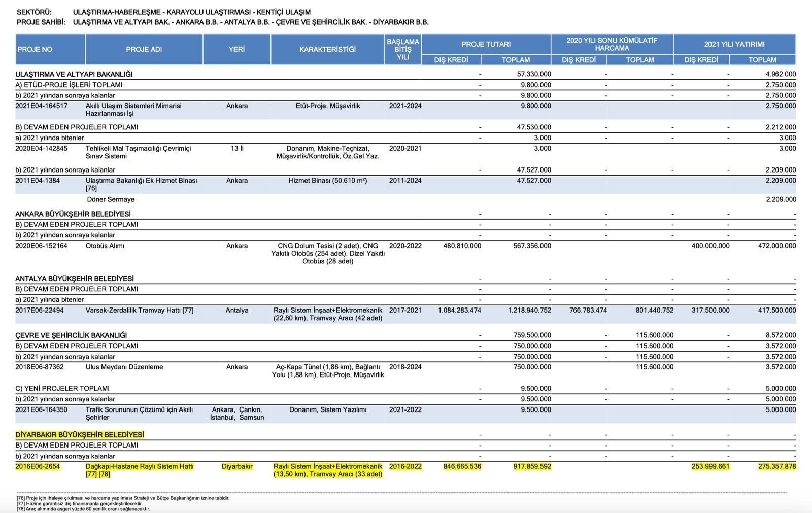The width and height of the screenshot is (812, 513).
Task: Click the "2020 YILI SONU KÜMÜLATİF HARCAMA" header
Action: [612, 44]
